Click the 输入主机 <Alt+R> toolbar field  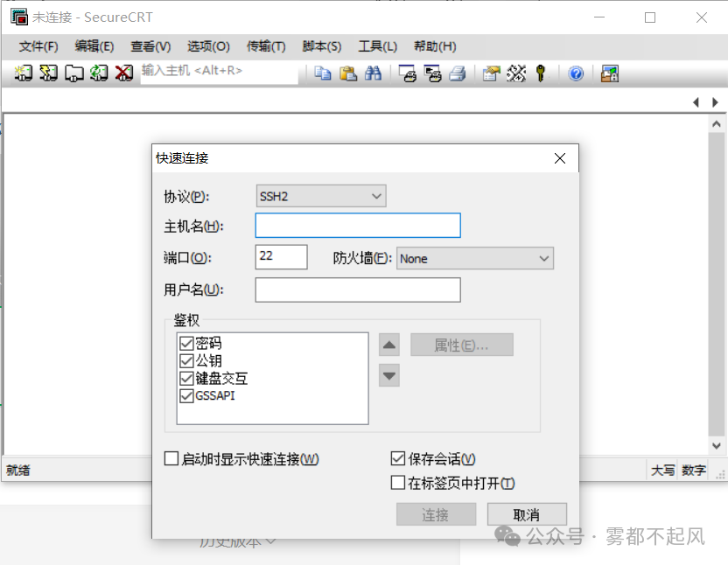[219, 73]
